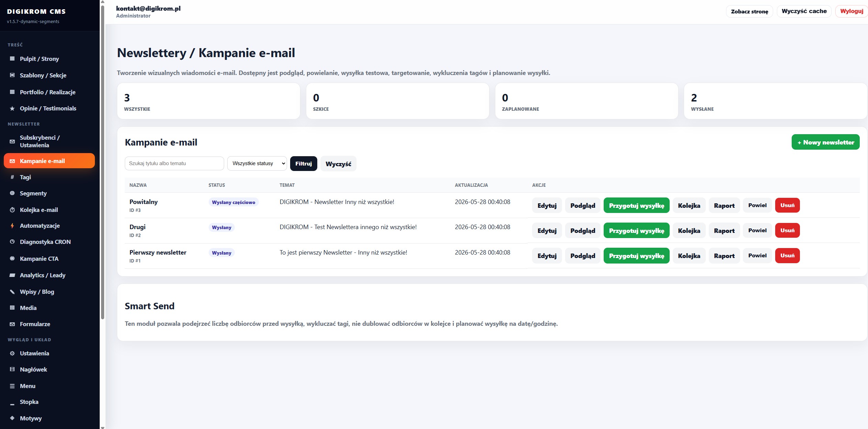This screenshot has width=868, height=429.
Task: Click the AKTUALIZACJA column header
Action: point(471,185)
